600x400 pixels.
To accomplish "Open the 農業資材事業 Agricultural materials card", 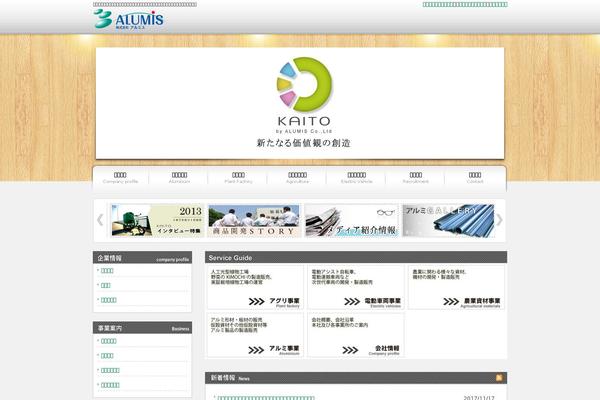I will (456, 287).
